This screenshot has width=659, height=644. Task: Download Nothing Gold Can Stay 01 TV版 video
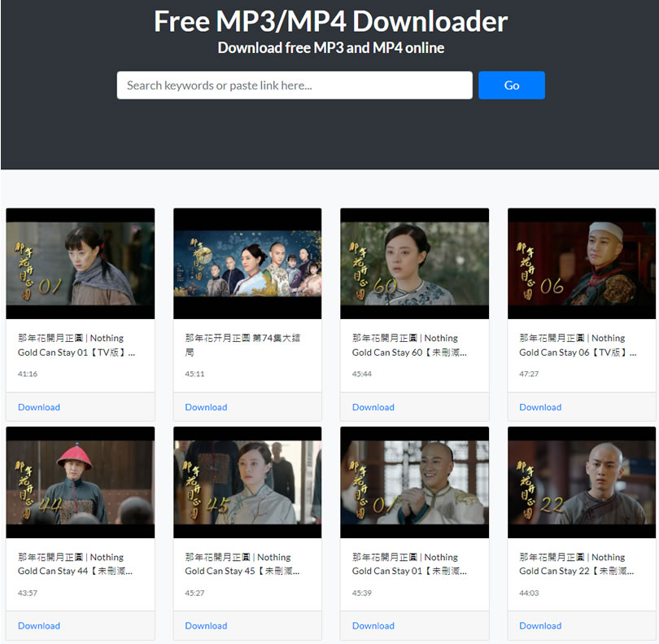[39, 407]
